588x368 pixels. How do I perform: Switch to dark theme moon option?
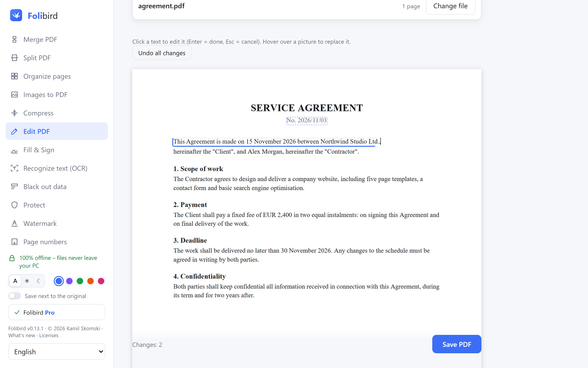(38, 281)
